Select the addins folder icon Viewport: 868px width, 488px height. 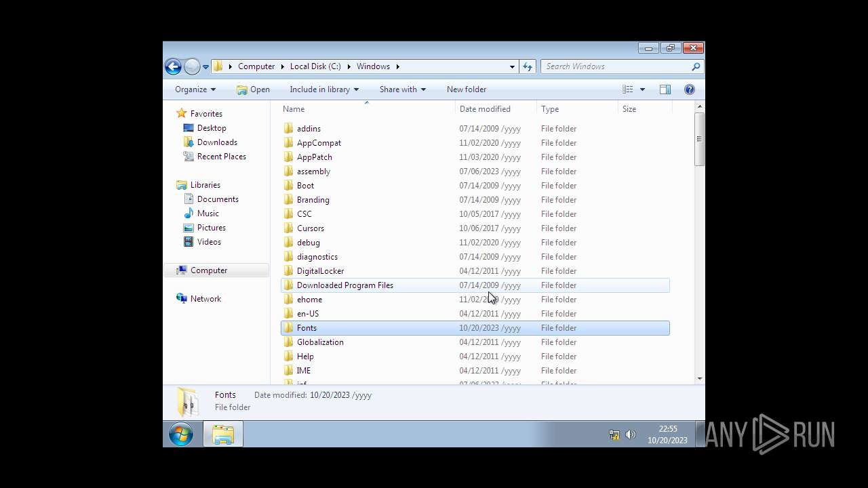[x=288, y=129]
